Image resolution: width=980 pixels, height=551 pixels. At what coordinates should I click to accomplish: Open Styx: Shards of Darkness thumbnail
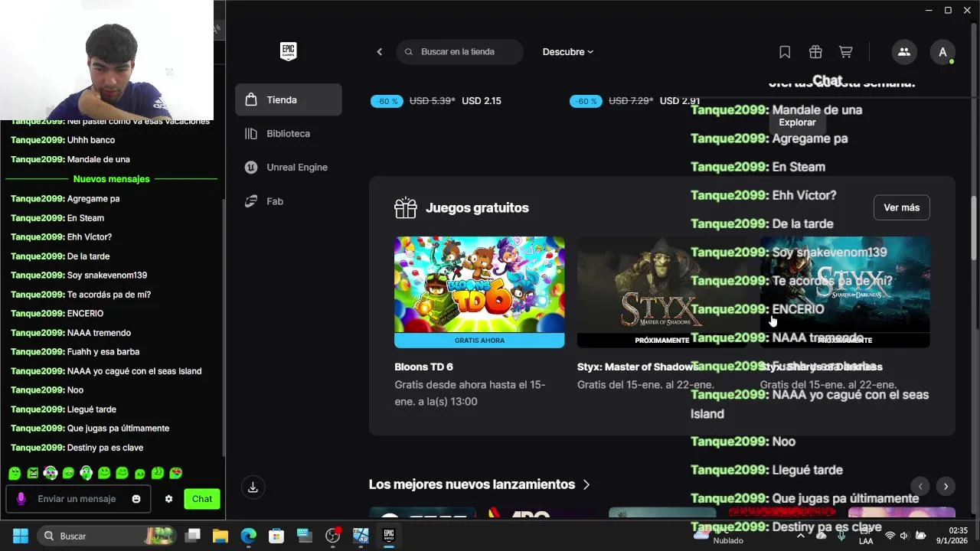click(x=845, y=292)
